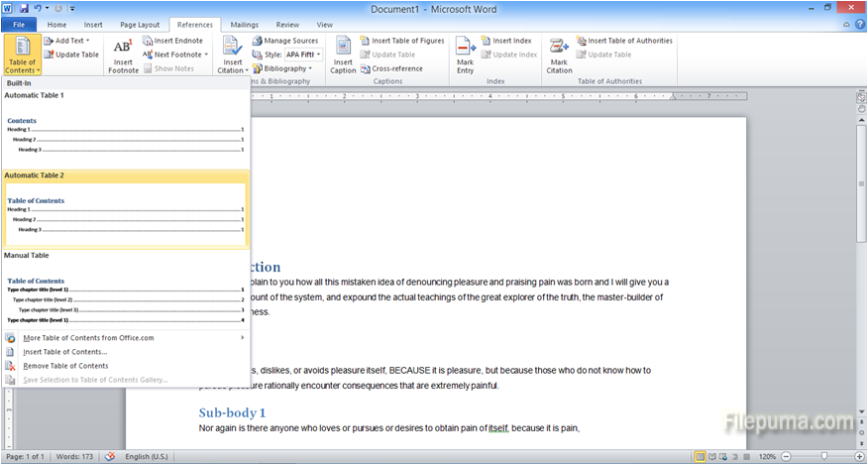Choose Remove Table of Contents
The width and height of the screenshot is (868, 465).
(65, 366)
